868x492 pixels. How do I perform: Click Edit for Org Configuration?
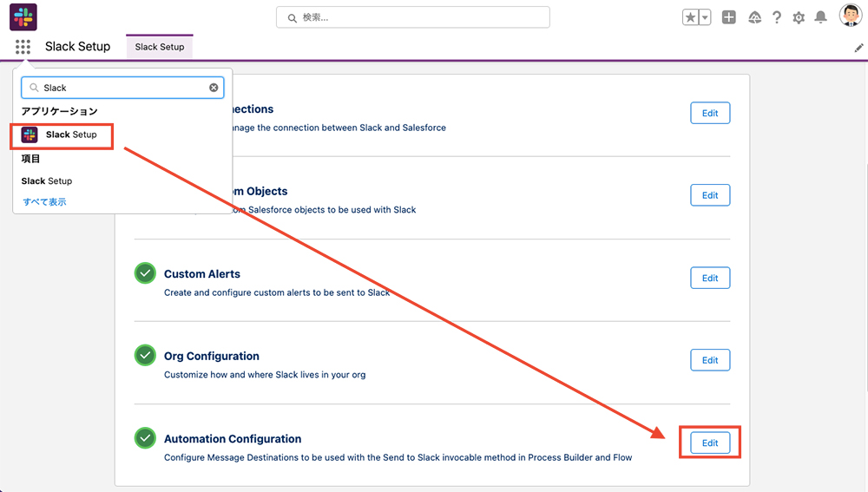(x=710, y=360)
